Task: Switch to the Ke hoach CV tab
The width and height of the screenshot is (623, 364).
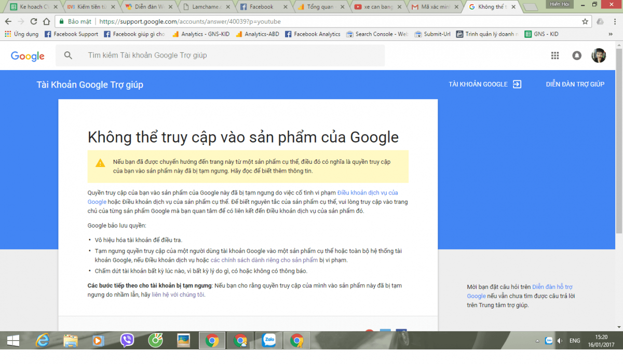Action: [34, 7]
